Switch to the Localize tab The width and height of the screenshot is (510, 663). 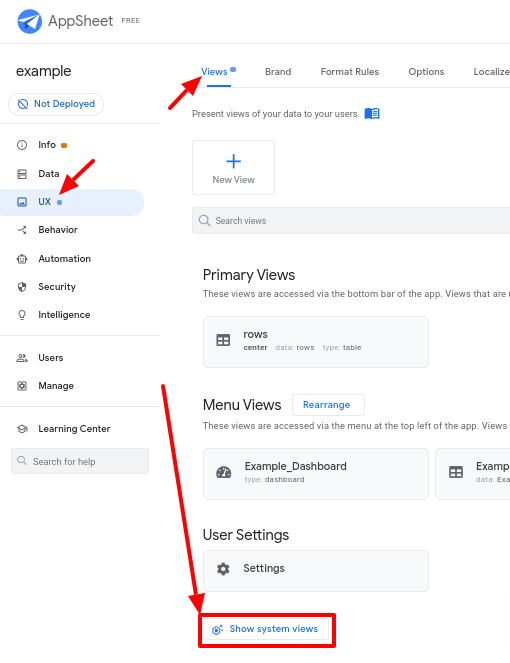[491, 72]
